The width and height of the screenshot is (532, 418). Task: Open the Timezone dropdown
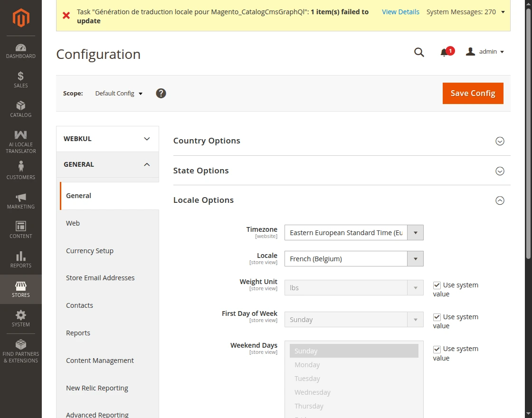point(353,233)
